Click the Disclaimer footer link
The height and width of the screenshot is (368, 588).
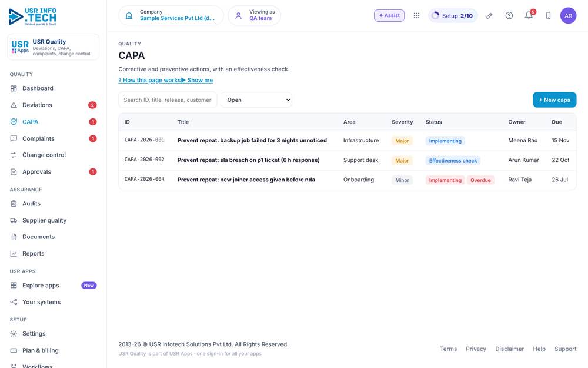click(509, 349)
